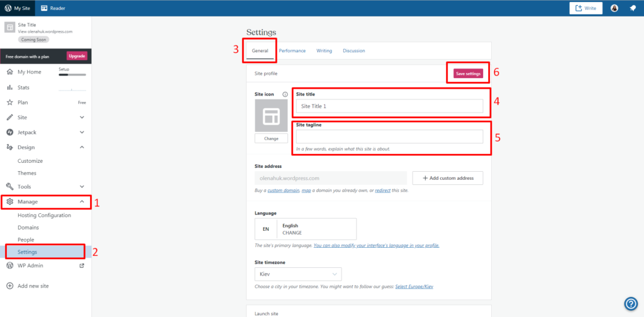The width and height of the screenshot is (644, 317).
Task: Click the Stats bar chart icon
Action: 10,87
